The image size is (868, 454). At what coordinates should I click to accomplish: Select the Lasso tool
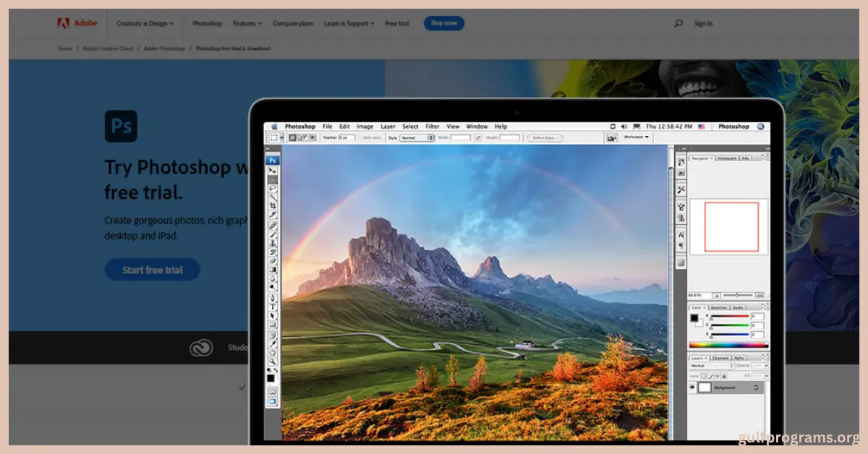pos(273,188)
